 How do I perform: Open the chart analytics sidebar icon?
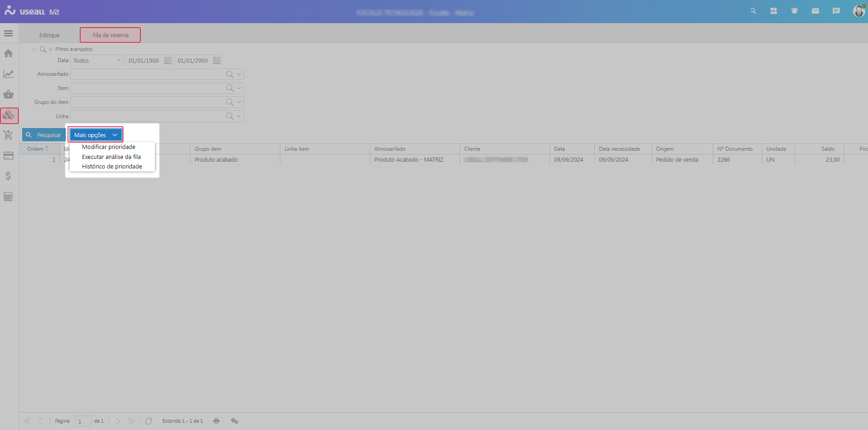pos(8,74)
